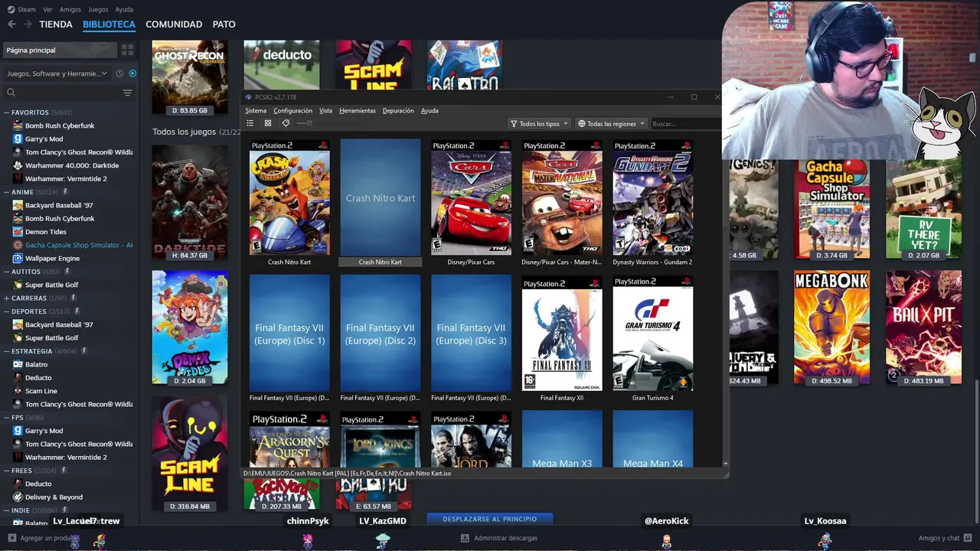The height and width of the screenshot is (551, 980).
Task: Select Warhammer 40,000: Darktide sidebar icon
Action: [x=18, y=165]
